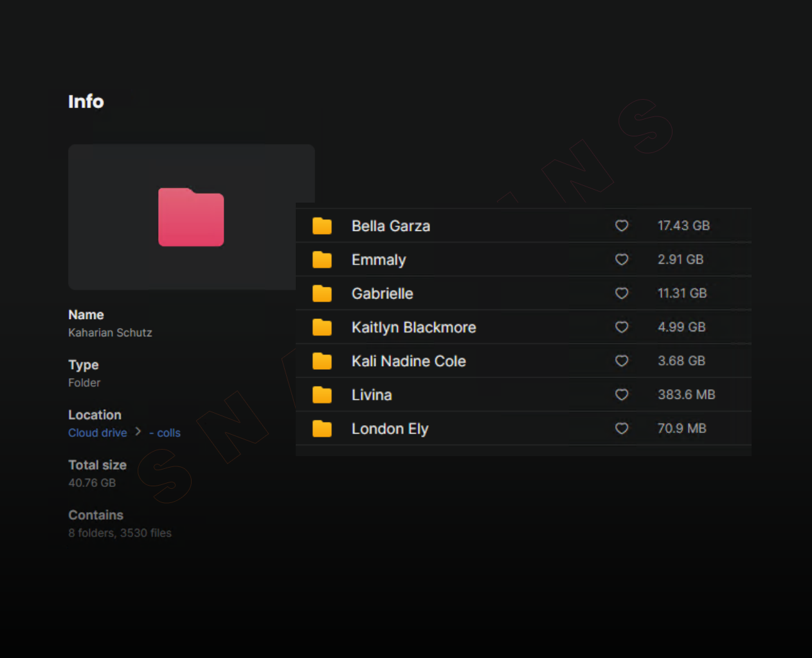Click the Gabrielle folder icon
This screenshot has height=658, width=812.
pos(322,293)
